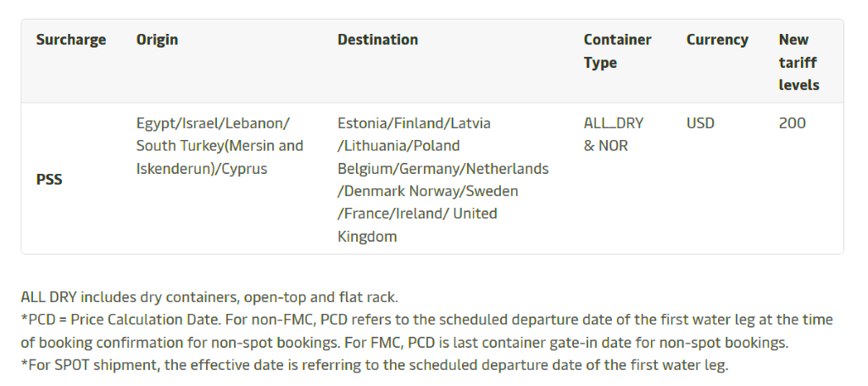Click the New tariff levels header
The width and height of the screenshot is (868, 386).
[x=798, y=62]
